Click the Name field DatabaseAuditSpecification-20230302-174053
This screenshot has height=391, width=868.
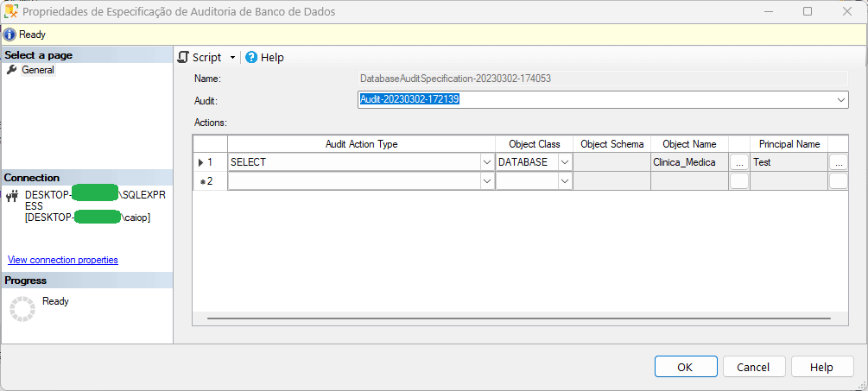[x=603, y=79]
